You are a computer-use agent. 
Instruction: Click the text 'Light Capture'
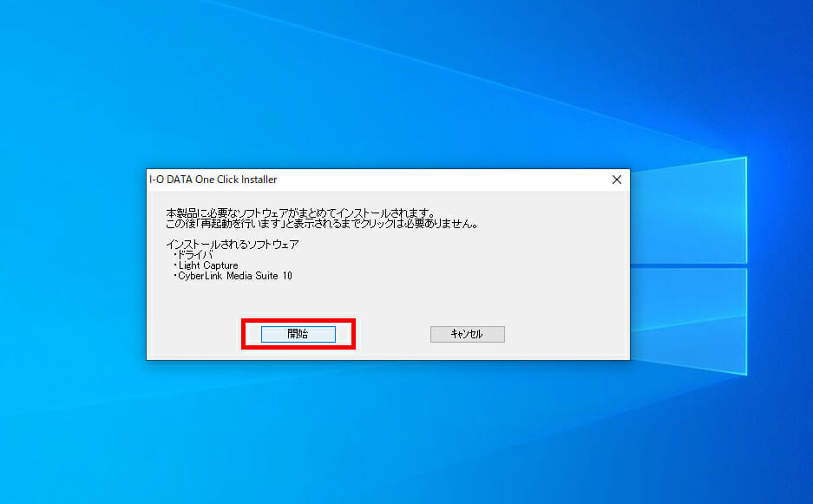coord(208,265)
